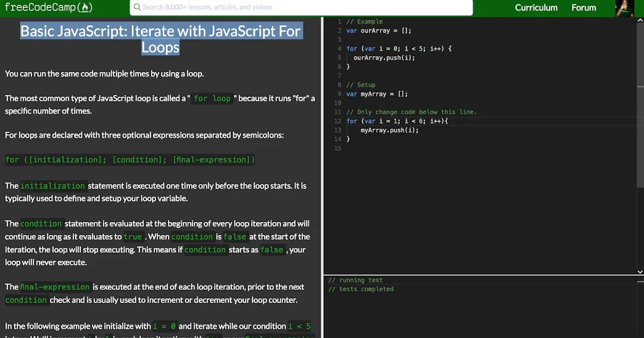
Task: Click the 'false' code word after 'condition is'
Action: (235, 237)
